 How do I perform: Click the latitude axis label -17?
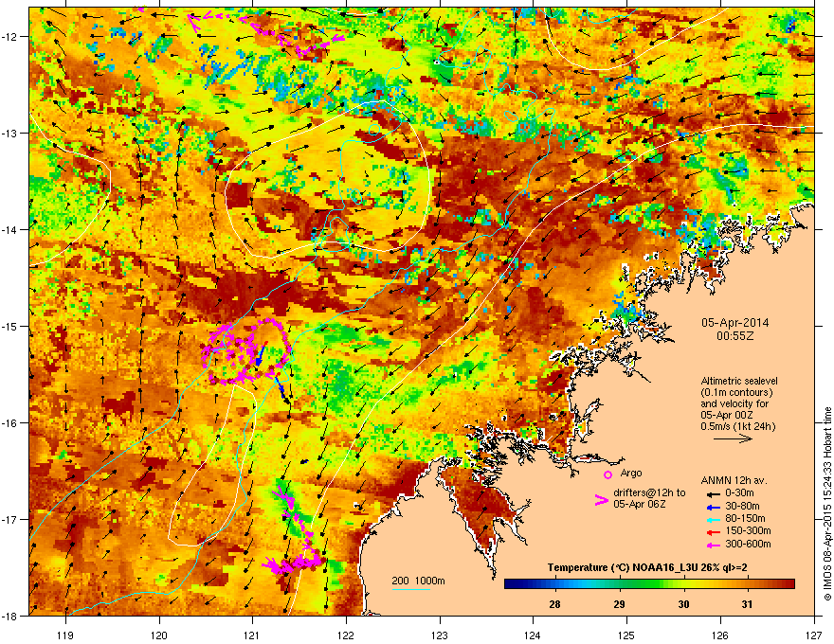[x=10, y=519]
